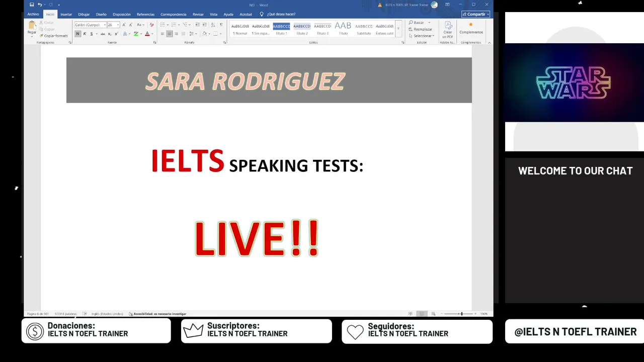Open Complementos add-ins

pos(471,28)
